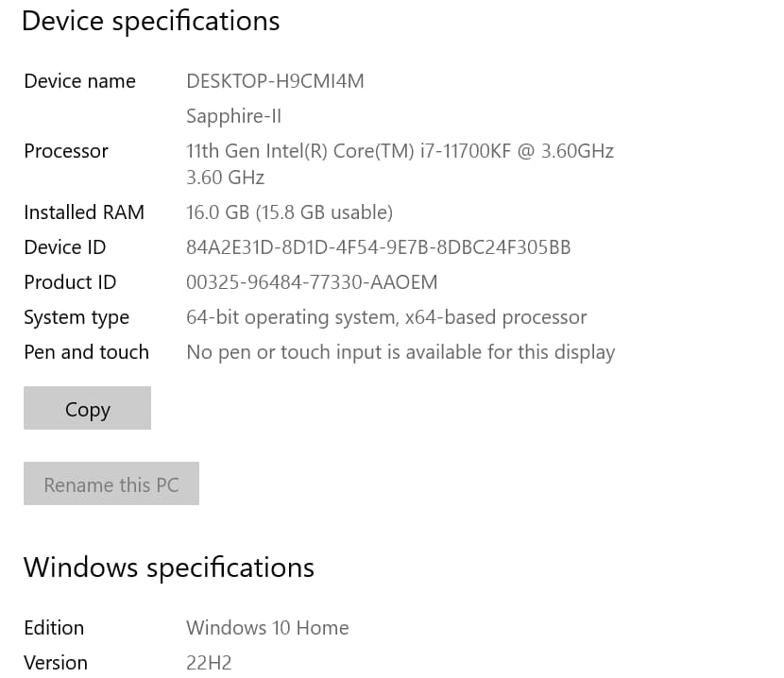Select the Edition value Windows 10 Home

[x=267, y=627]
